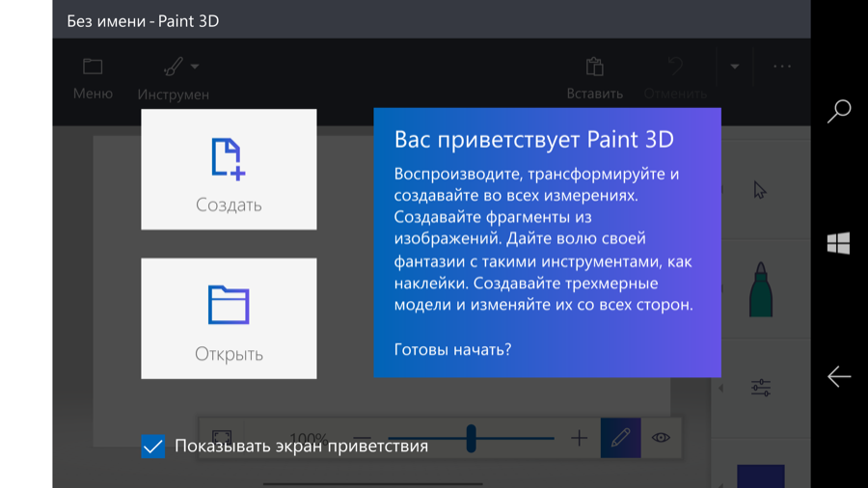The image size is (868, 488).
Task: Click the minus zoom-out button
Action: click(x=363, y=438)
